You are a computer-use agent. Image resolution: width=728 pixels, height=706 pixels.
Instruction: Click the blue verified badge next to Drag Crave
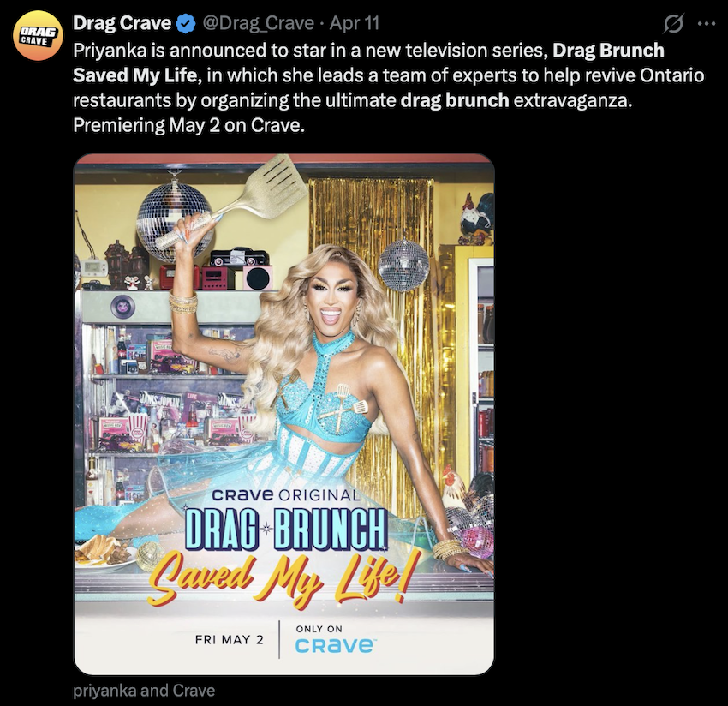tap(185, 23)
